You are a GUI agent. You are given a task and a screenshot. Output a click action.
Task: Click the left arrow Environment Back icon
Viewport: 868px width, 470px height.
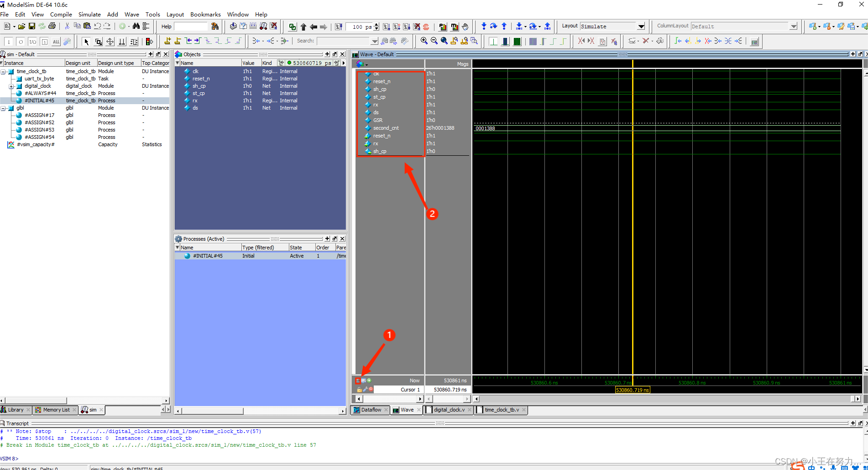coord(313,26)
